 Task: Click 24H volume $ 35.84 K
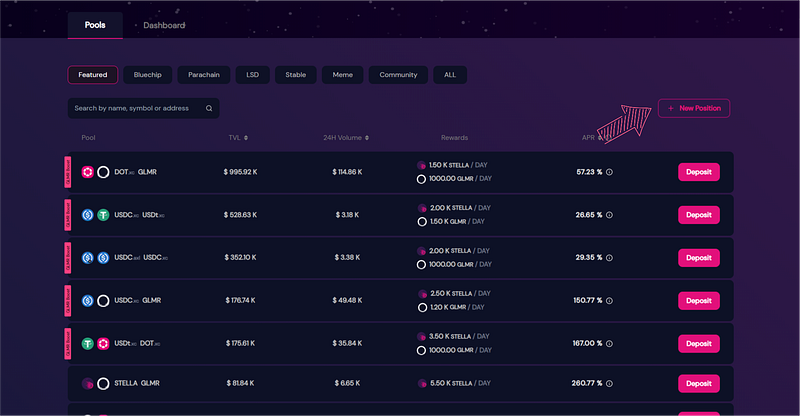coord(347,344)
